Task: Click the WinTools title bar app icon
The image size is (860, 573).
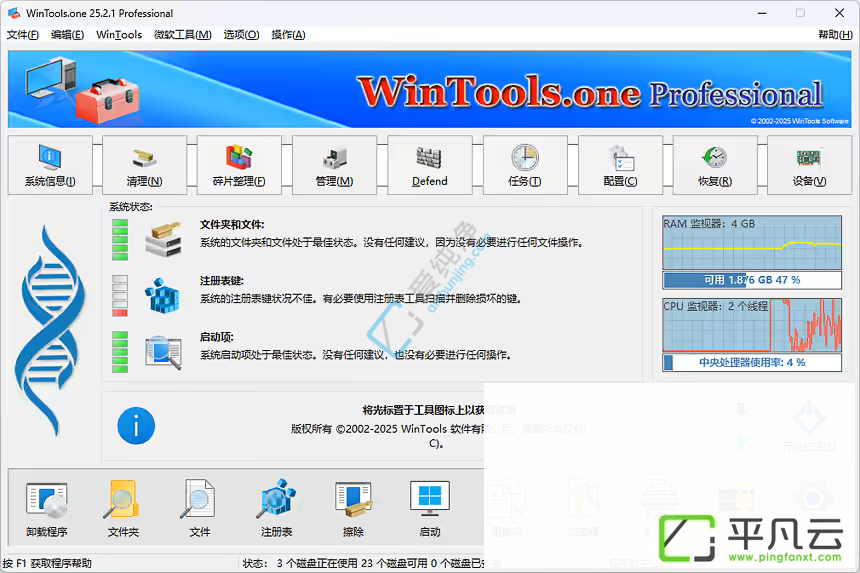Action: [14, 13]
